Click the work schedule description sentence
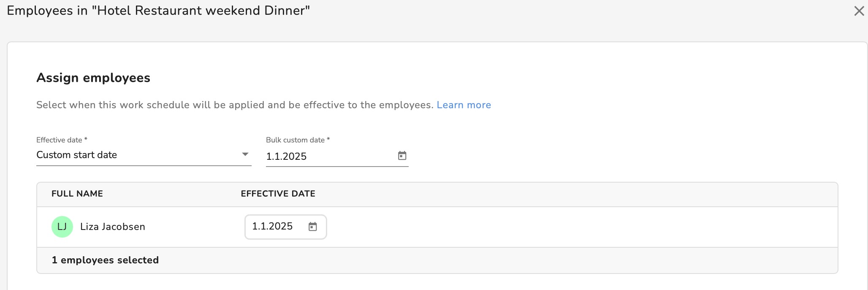The height and width of the screenshot is (290, 868). 235,105
